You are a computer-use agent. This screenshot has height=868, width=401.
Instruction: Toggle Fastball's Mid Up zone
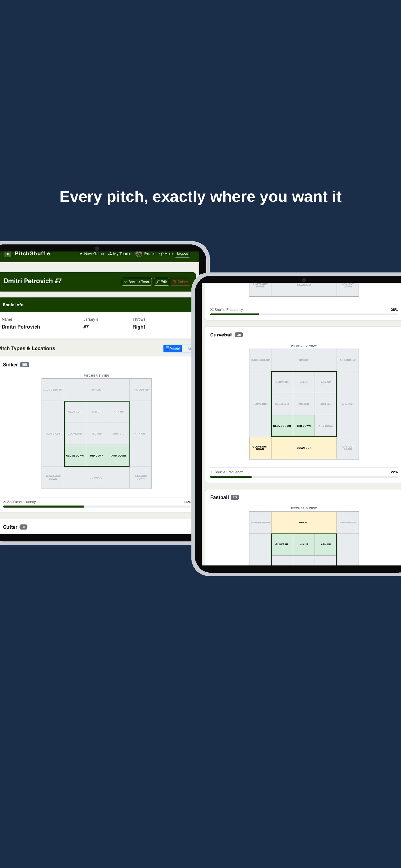click(304, 544)
